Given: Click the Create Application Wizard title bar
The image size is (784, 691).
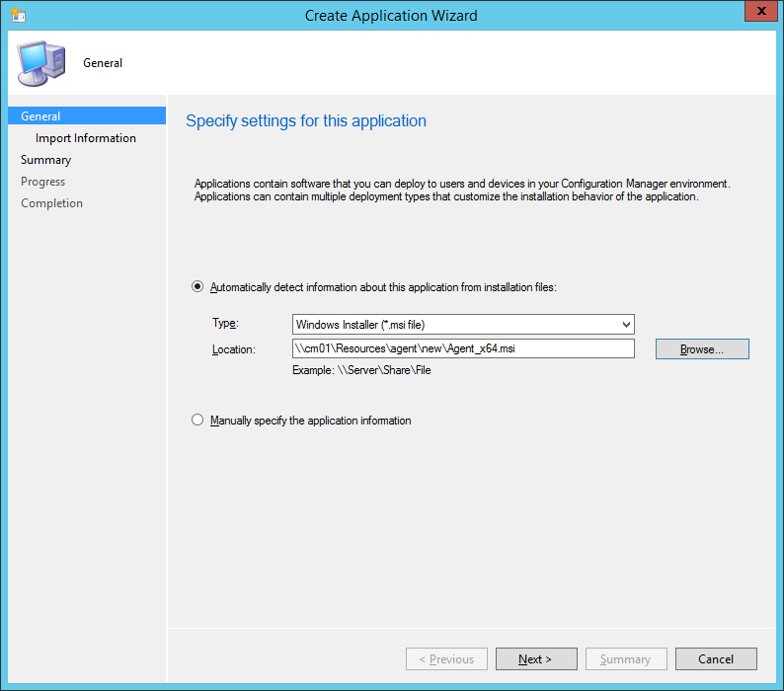Looking at the screenshot, I should [x=391, y=15].
